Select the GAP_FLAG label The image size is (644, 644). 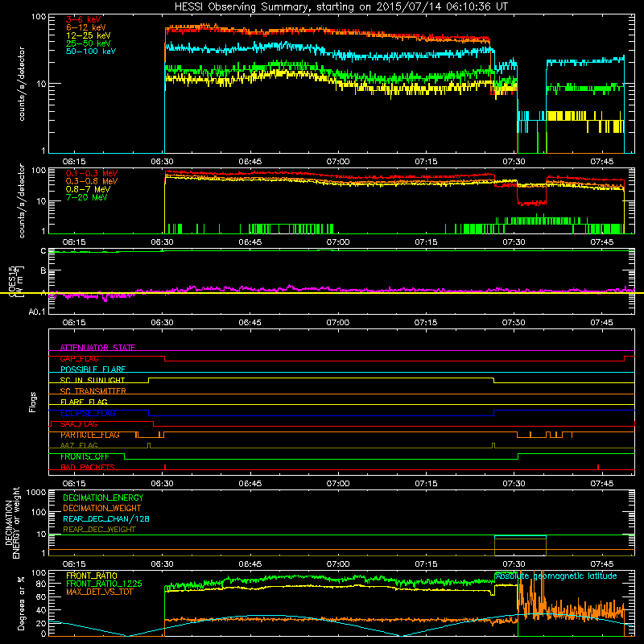point(79,358)
